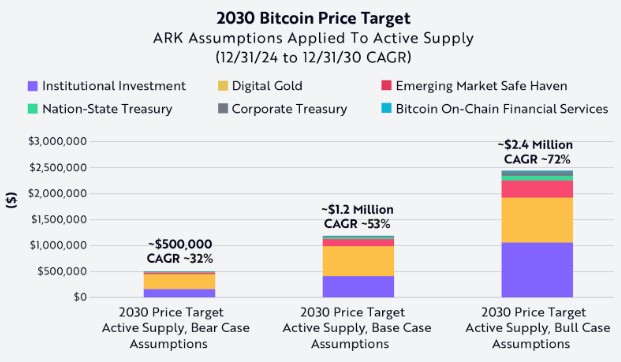Viewport: 621px width, 362px height.
Task: Click the yellow segment of the Bear Case bar
Action: point(179,282)
